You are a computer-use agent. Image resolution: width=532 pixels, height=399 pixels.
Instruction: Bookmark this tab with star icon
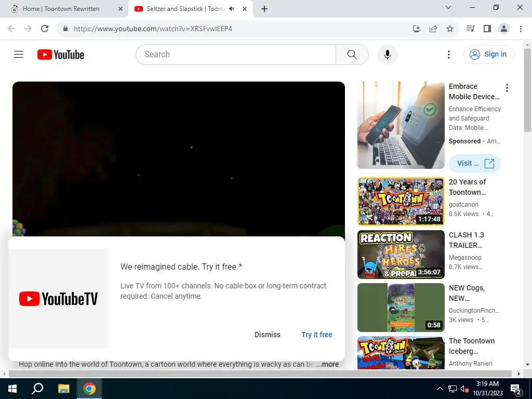click(450, 29)
